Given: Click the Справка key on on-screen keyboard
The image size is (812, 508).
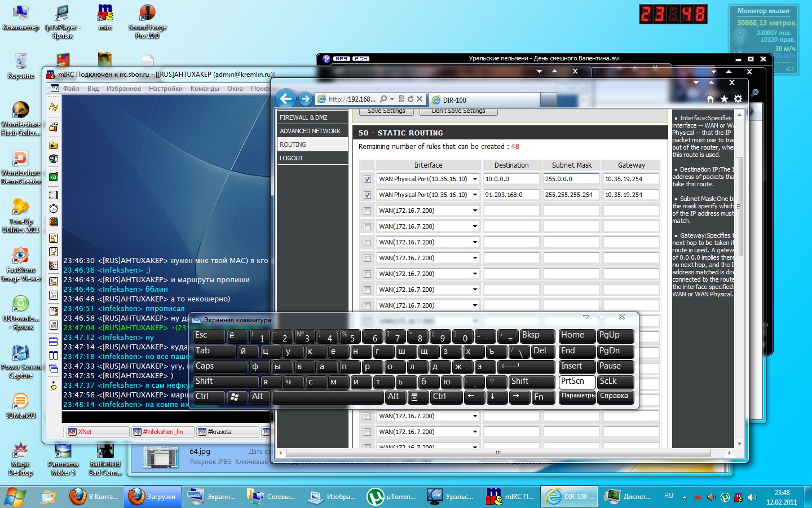Looking at the screenshot, I should click(x=616, y=397).
